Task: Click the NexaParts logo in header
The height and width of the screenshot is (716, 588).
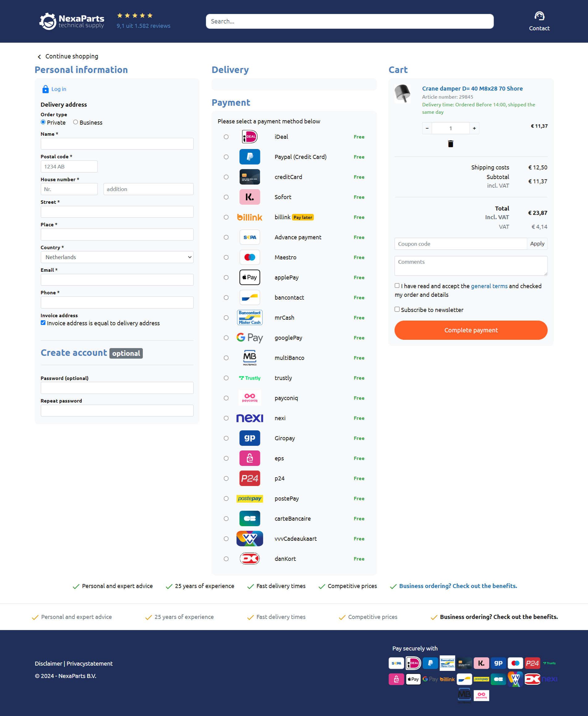Action: [72, 21]
